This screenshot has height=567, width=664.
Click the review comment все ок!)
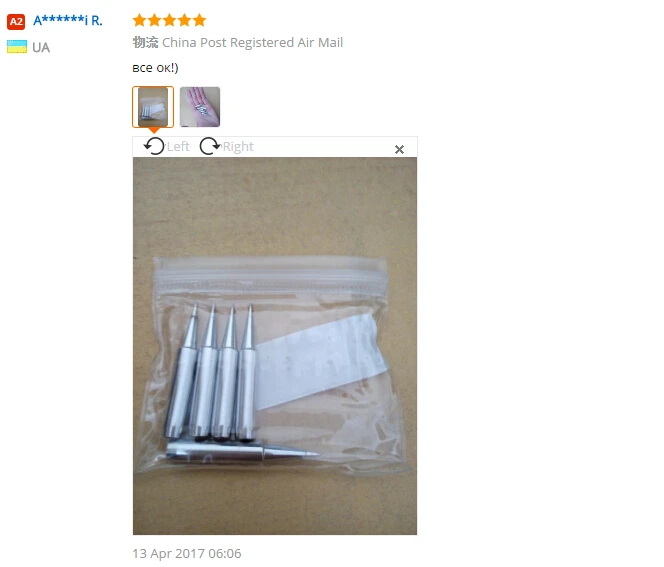pos(155,68)
